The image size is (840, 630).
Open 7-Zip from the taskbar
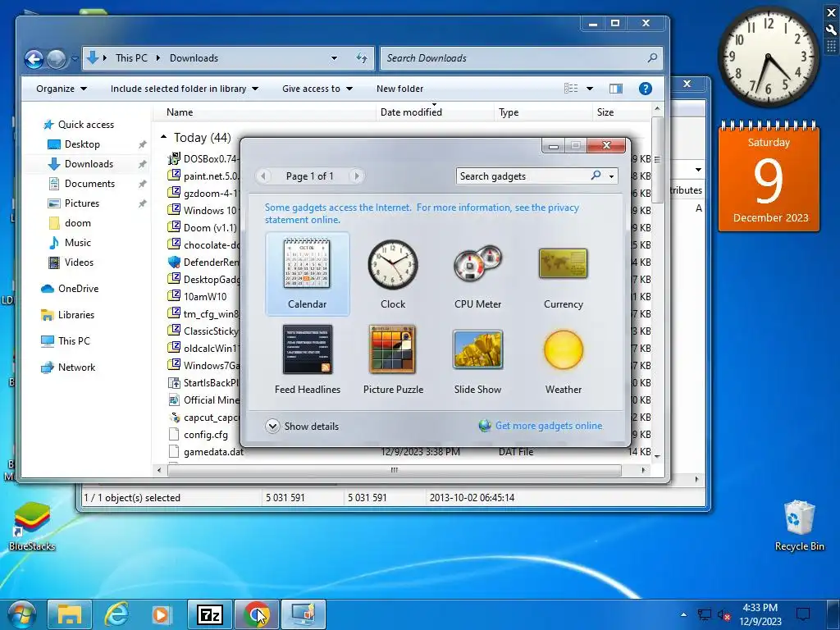click(x=209, y=614)
